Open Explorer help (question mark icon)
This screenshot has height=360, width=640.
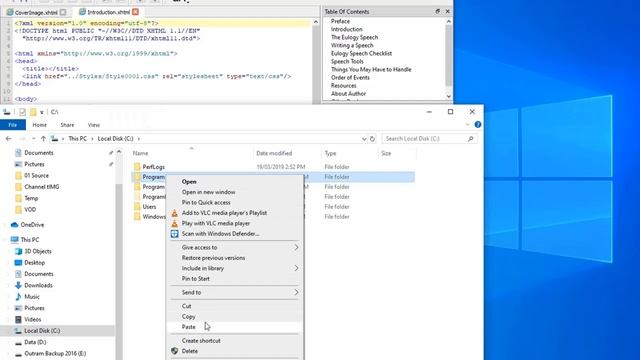478,124
